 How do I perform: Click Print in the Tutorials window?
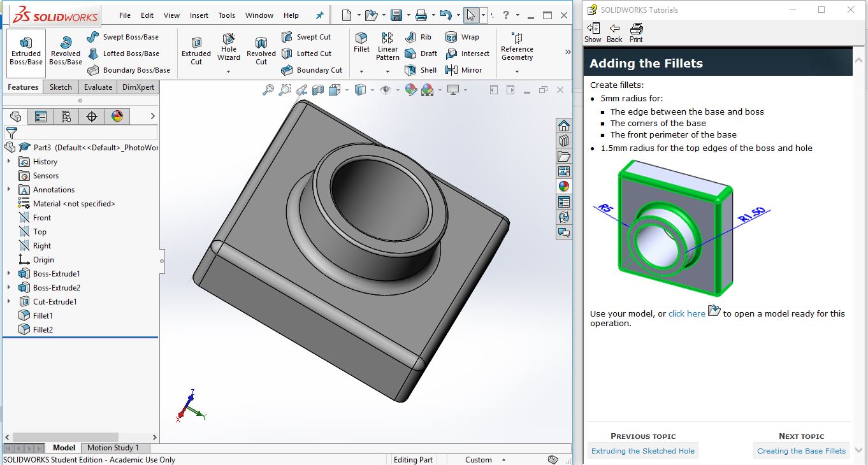pos(636,32)
